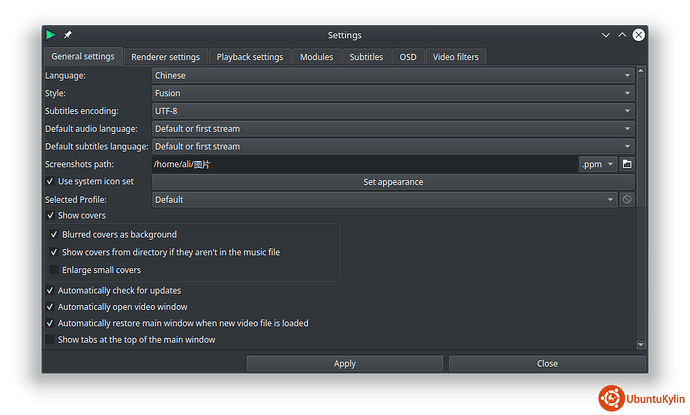Switch to General settings tab
The image size is (690, 415).
tap(83, 56)
